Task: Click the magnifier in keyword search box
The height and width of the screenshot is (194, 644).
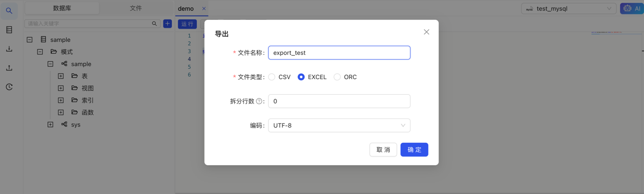Action: coord(154,24)
